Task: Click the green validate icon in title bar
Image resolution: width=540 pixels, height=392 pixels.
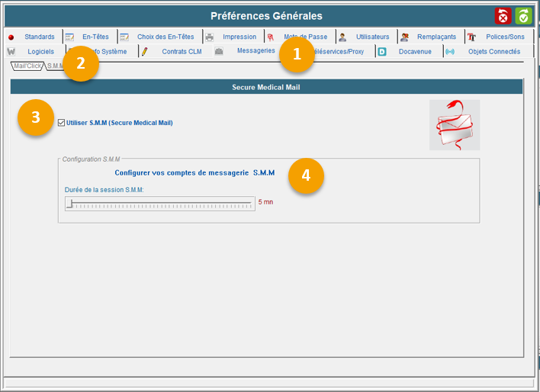Action: (x=524, y=16)
